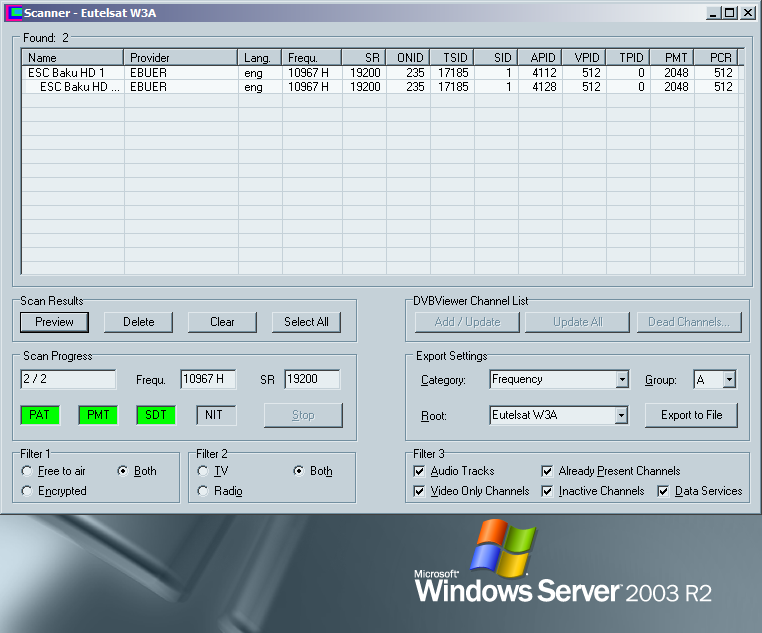Select the indented ESC Baku HD ... row
The image size is (762, 633).
381,87
